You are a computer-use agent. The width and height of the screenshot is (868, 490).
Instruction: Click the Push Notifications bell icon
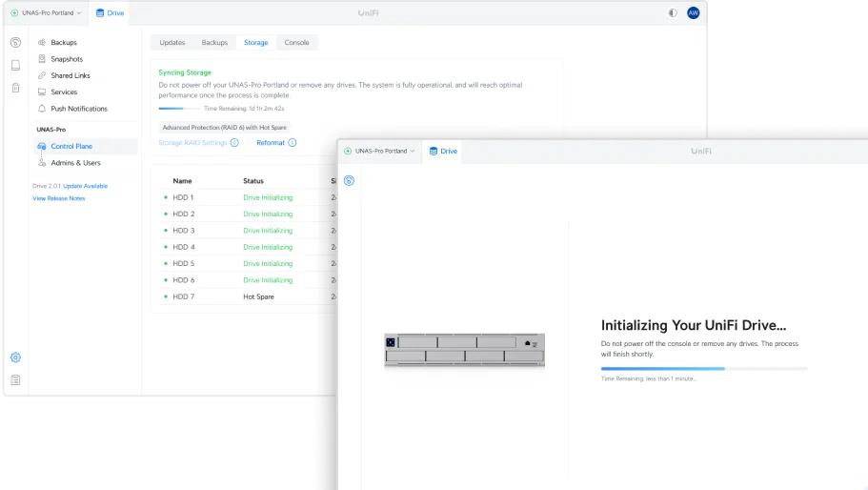coord(42,109)
